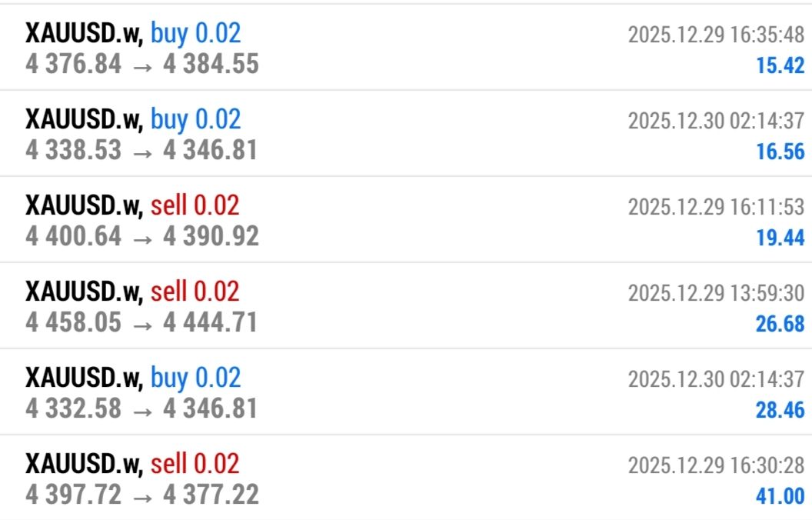Click "sell 0.02" in the 41.00 profit row
The width and height of the screenshot is (812, 520).
pyautogui.click(x=195, y=464)
